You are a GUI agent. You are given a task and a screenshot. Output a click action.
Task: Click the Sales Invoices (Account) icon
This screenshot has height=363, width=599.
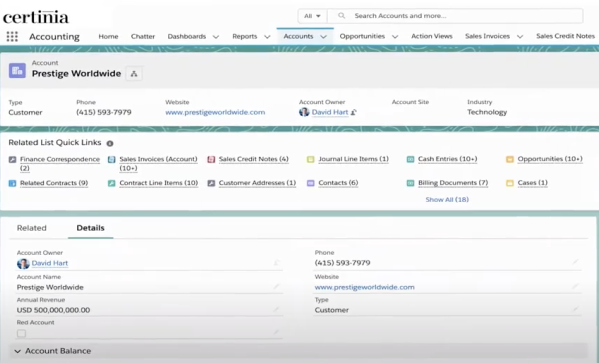pyautogui.click(x=112, y=159)
